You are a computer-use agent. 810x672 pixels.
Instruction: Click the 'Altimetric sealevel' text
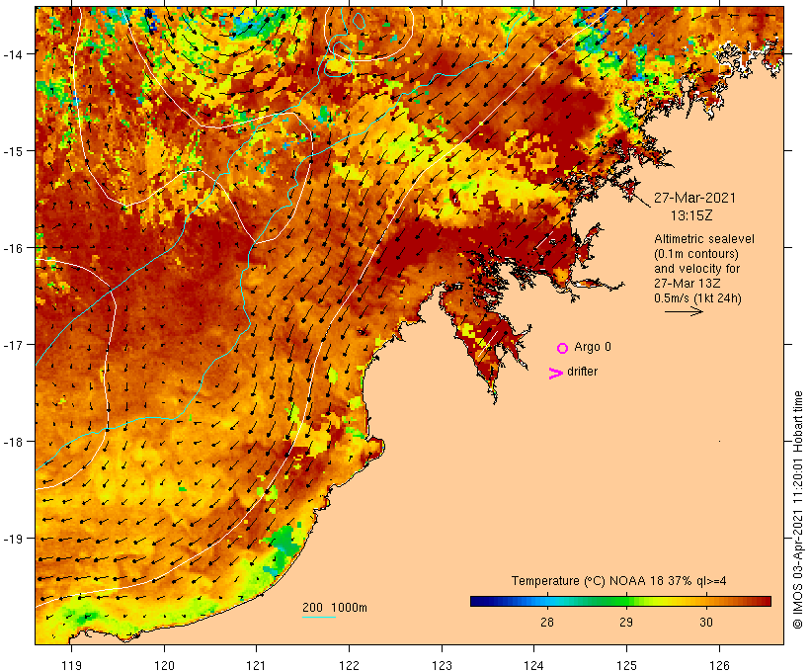click(x=704, y=239)
